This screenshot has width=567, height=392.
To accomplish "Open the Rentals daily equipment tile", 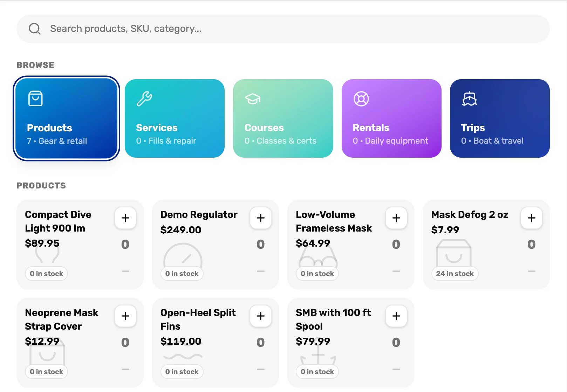I will coord(391,118).
